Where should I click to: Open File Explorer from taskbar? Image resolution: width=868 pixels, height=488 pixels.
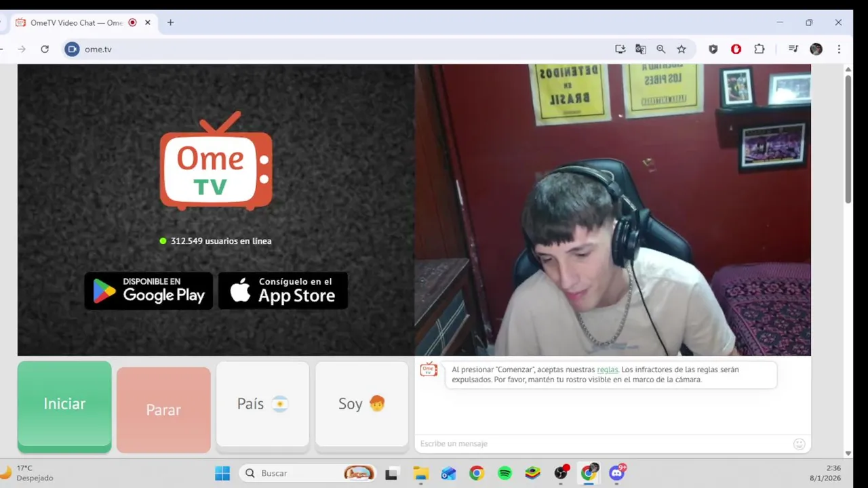click(x=420, y=473)
